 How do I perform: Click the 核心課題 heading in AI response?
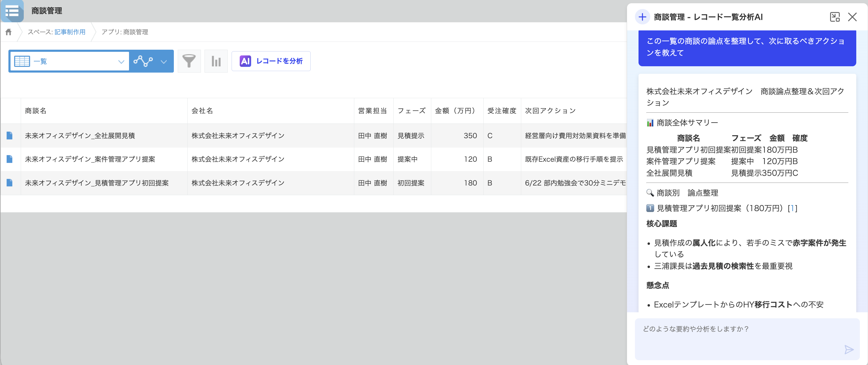click(x=661, y=224)
